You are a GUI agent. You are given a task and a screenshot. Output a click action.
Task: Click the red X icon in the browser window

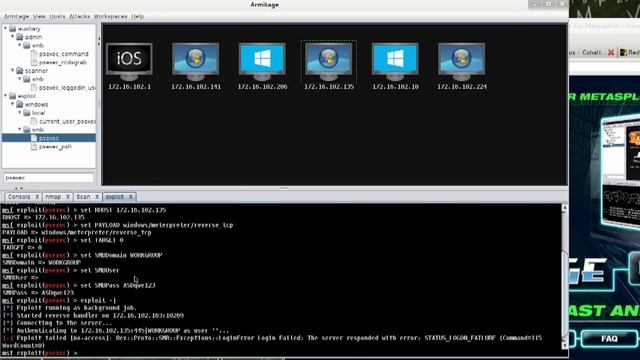[611, 52]
